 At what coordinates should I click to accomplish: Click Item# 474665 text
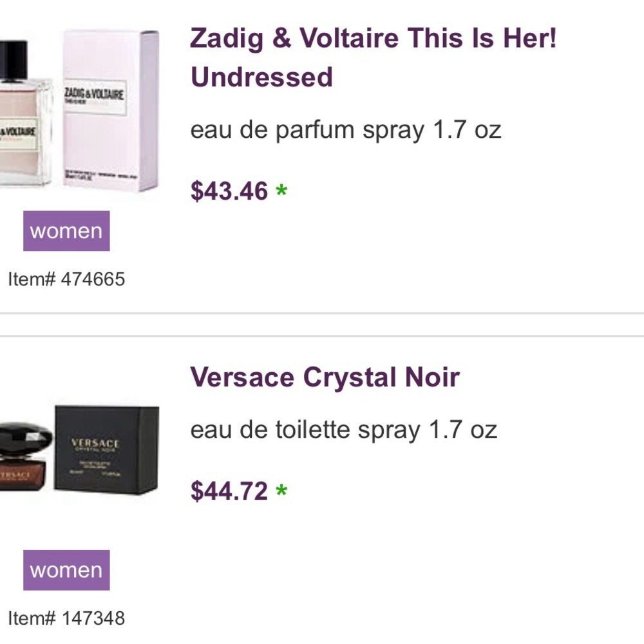coord(66,279)
